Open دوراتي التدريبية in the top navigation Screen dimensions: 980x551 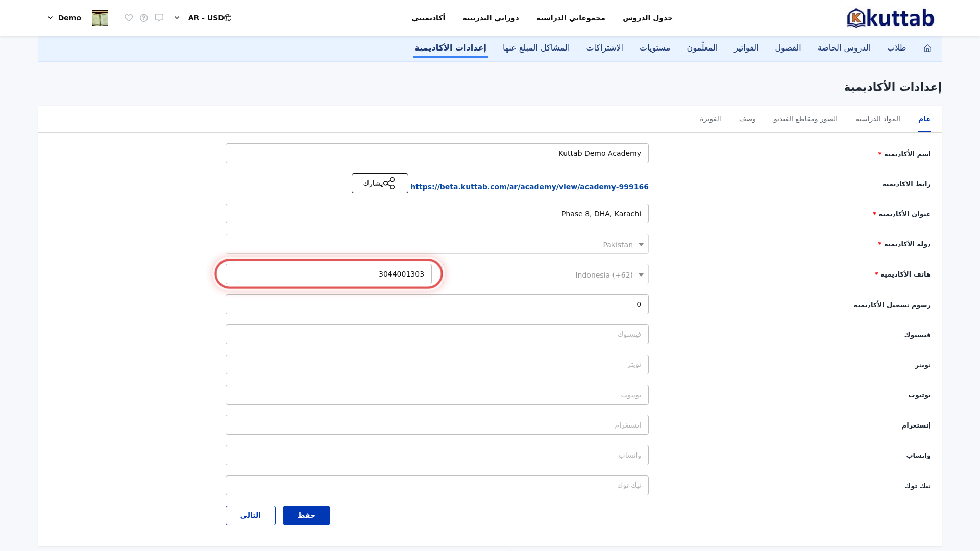click(x=491, y=18)
